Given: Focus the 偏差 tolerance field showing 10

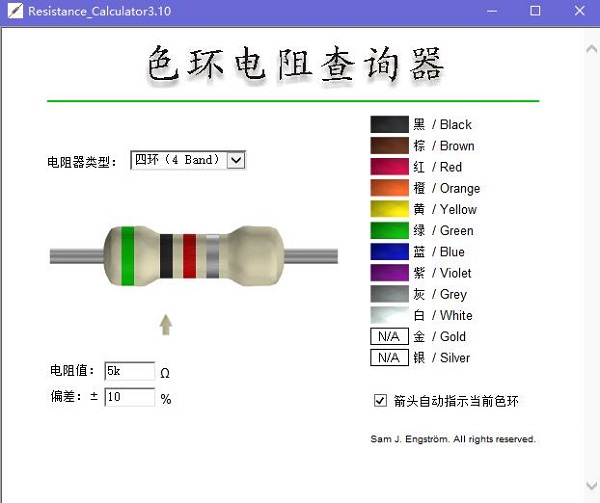Looking at the screenshot, I should click(130, 397).
